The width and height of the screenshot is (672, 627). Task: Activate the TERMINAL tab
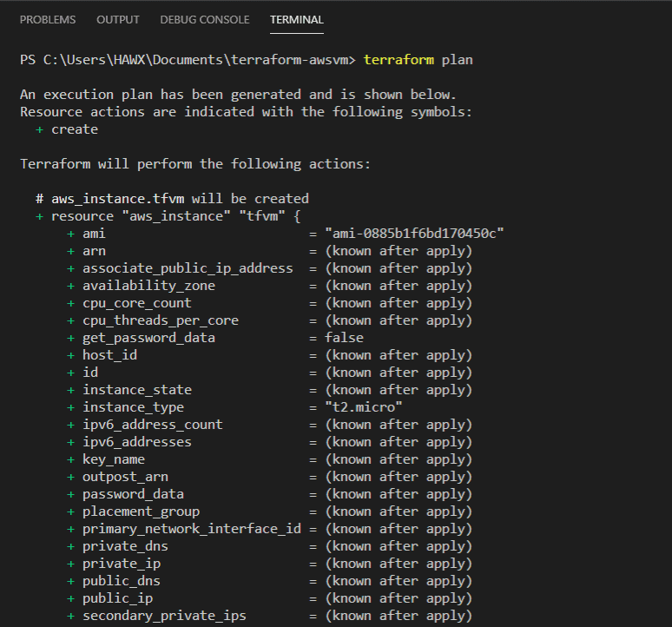pos(297,20)
